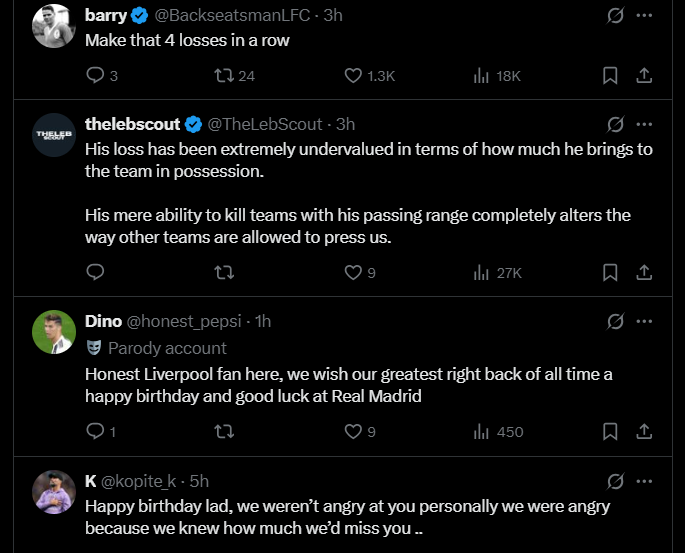Open @BackseatsmanLFC profile handle
Viewport: 685px width, 553px height.
(x=234, y=15)
